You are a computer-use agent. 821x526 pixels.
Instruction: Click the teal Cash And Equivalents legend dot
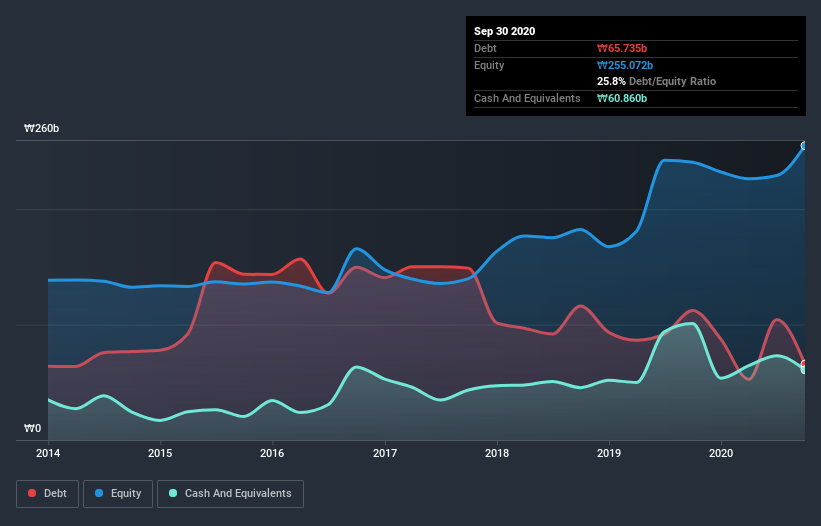(173, 493)
